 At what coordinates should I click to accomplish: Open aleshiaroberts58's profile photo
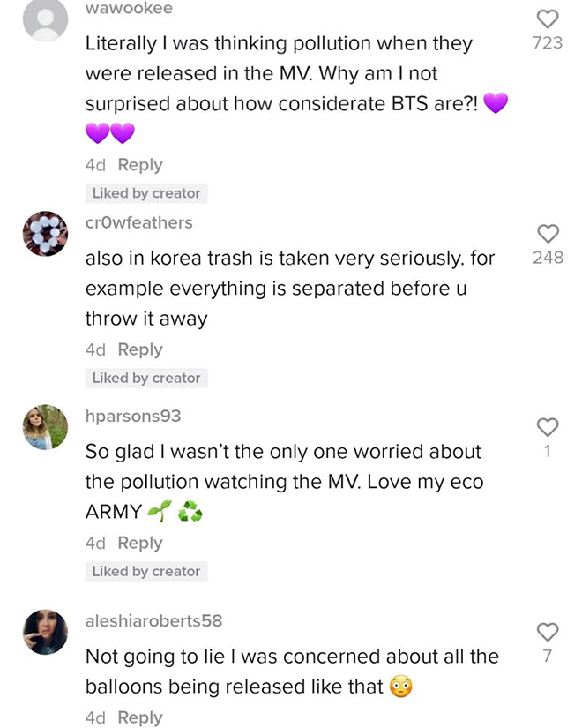[46, 632]
